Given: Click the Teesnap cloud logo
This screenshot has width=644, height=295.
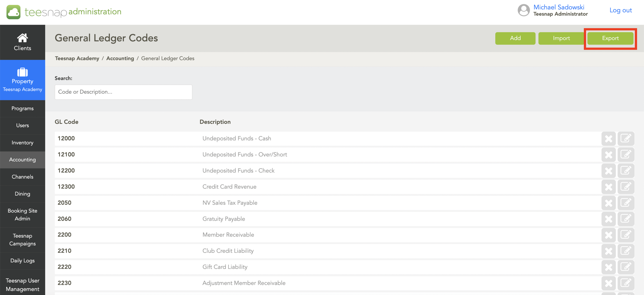Looking at the screenshot, I should pyautogui.click(x=13, y=12).
